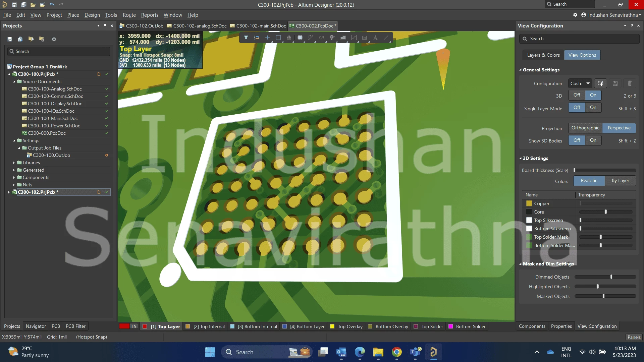The width and height of the screenshot is (644, 362).
Task: Expand the Generated folder
Action: pos(14,170)
